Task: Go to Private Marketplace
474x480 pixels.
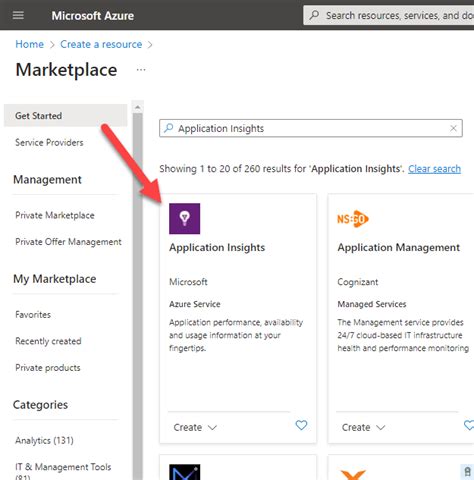Action: click(55, 215)
